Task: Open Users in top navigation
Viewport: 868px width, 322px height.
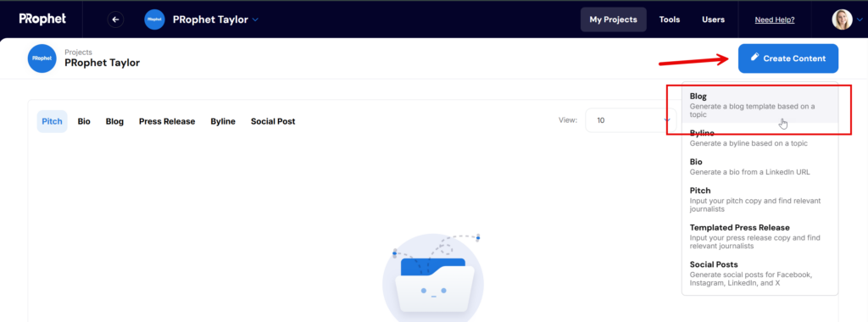Action: pos(714,19)
